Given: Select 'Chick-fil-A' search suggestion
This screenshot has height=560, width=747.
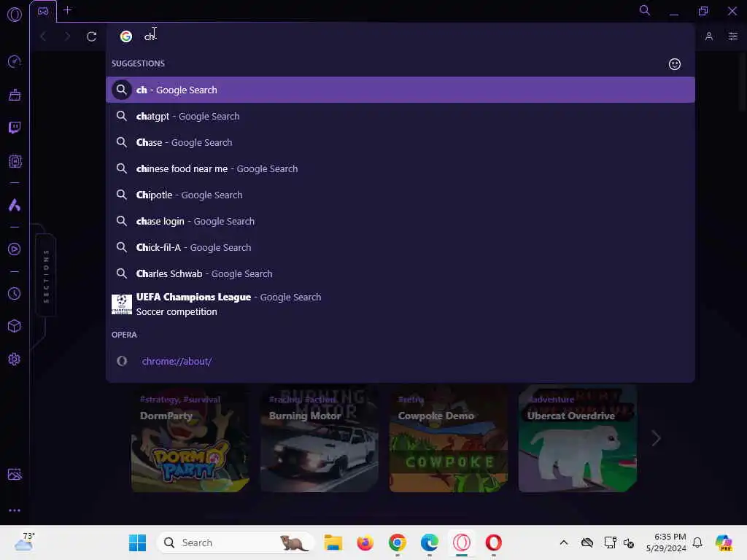Looking at the screenshot, I should 400,247.
